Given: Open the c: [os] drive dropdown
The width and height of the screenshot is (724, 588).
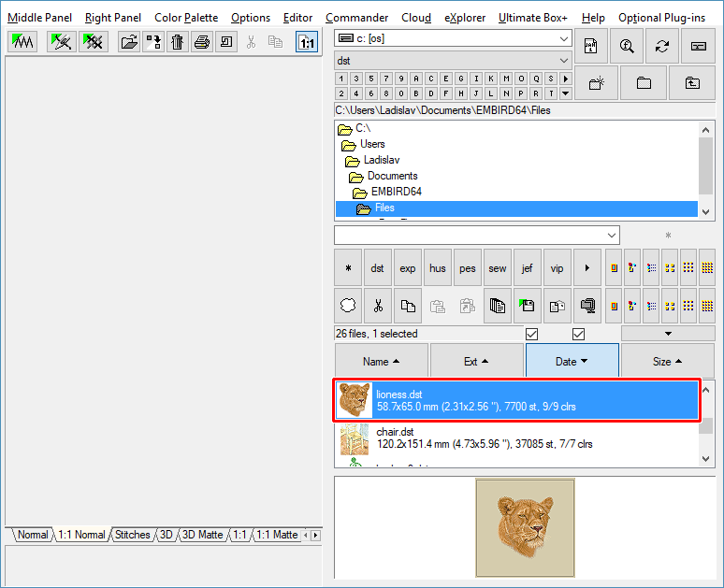Looking at the screenshot, I should point(563,38).
